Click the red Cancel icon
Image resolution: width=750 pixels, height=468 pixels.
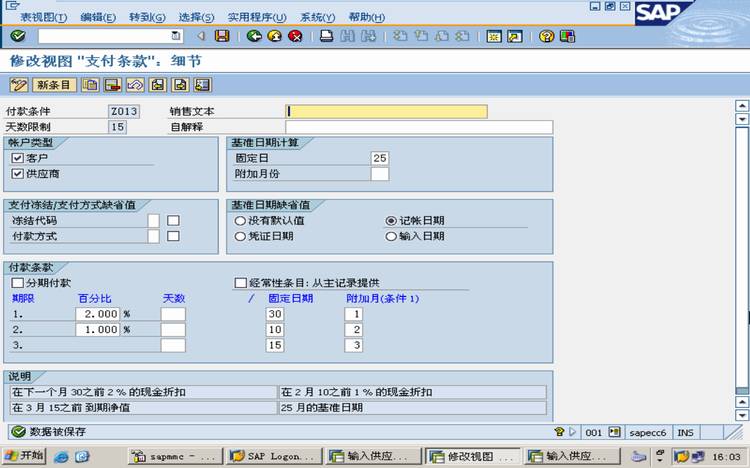point(295,36)
